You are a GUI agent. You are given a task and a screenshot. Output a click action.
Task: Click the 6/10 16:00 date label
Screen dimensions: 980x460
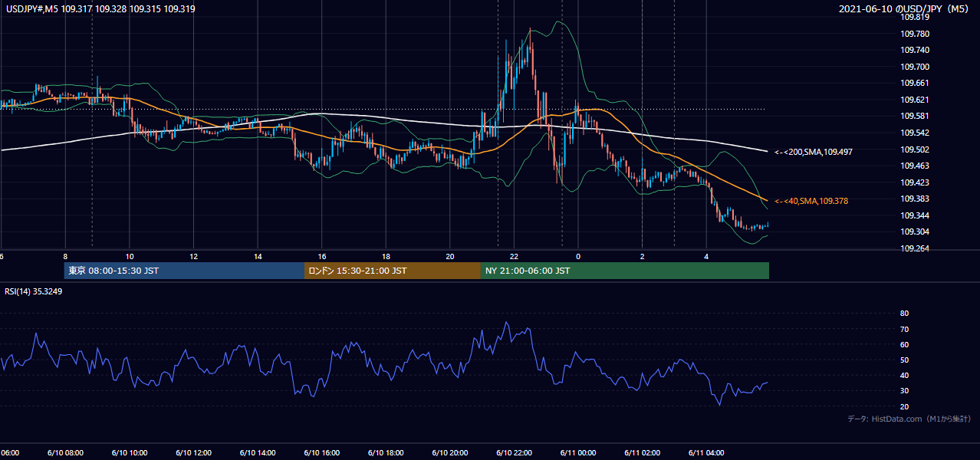(x=322, y=452)
